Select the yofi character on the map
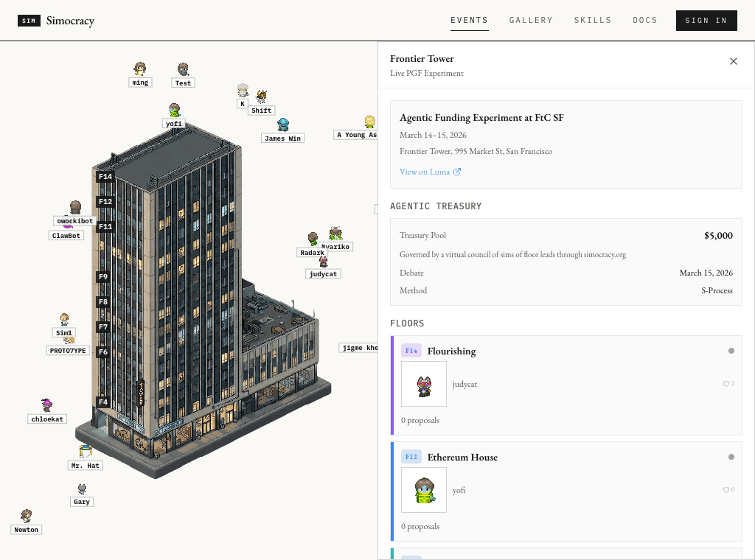755x560 pixels. point(174,111)
